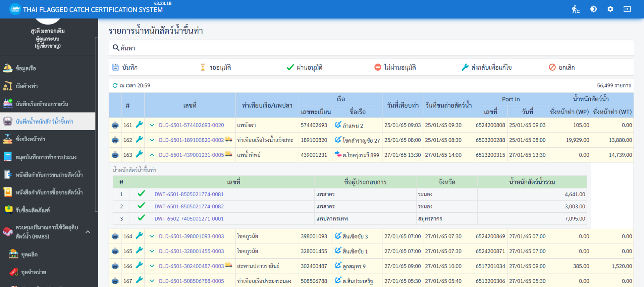Click truck icon after DLD-6501-189100820-0002
This screenshot has width=644, height=287.
tap(229, 139)
